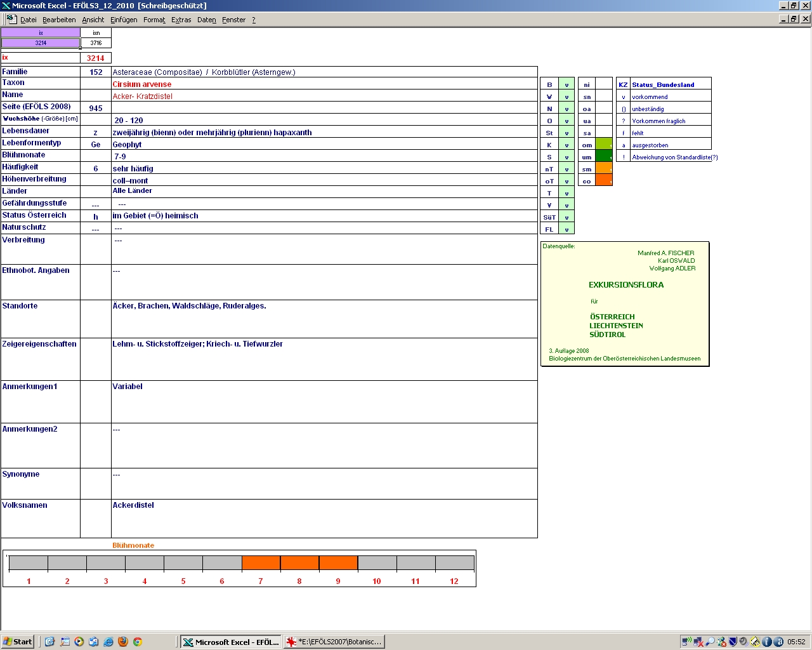Click the Windows Start button
This screenshot has width=812, height=650.
click(x=18, y=642)
